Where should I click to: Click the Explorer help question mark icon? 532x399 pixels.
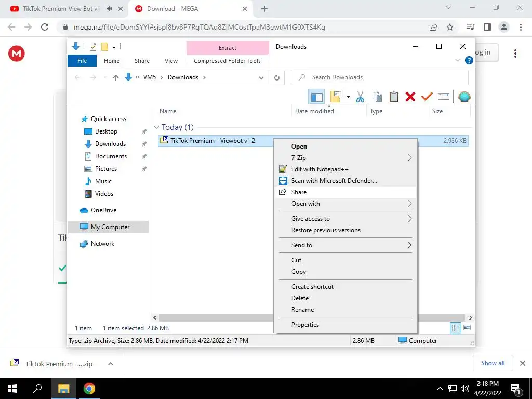tap(469, 60)
